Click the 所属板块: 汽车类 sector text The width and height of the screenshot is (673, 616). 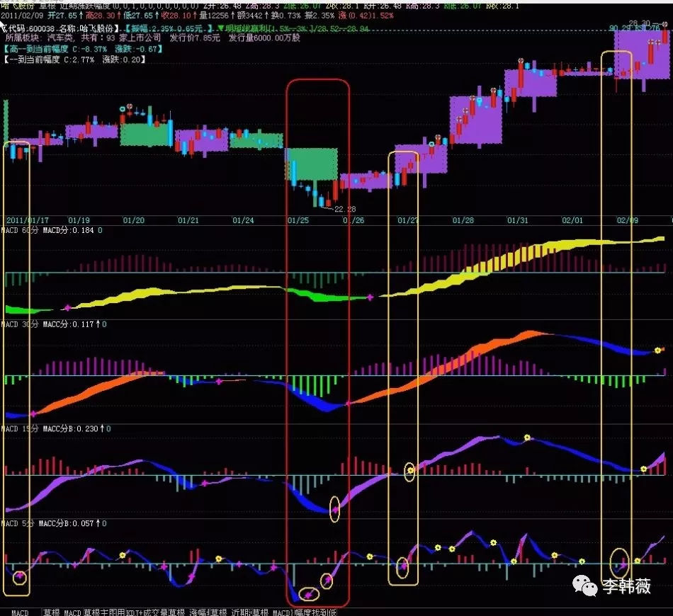coord(39,38)
